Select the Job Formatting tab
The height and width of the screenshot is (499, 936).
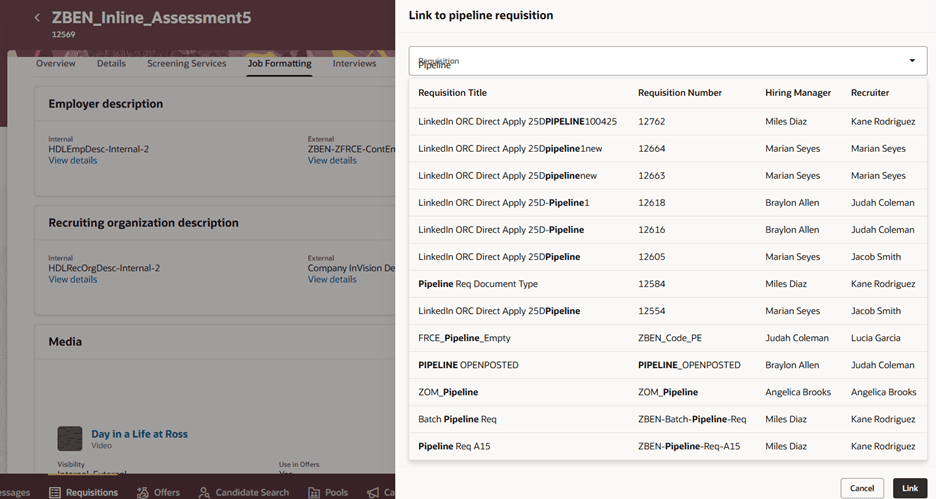(279, 63)
